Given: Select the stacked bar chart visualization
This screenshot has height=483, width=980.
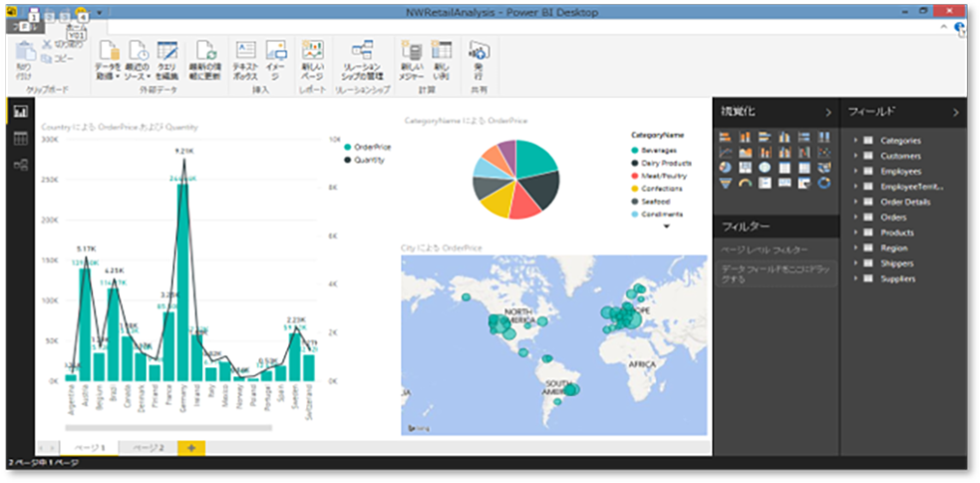Looking at the screenshot, I should click(x=726, y=137).
